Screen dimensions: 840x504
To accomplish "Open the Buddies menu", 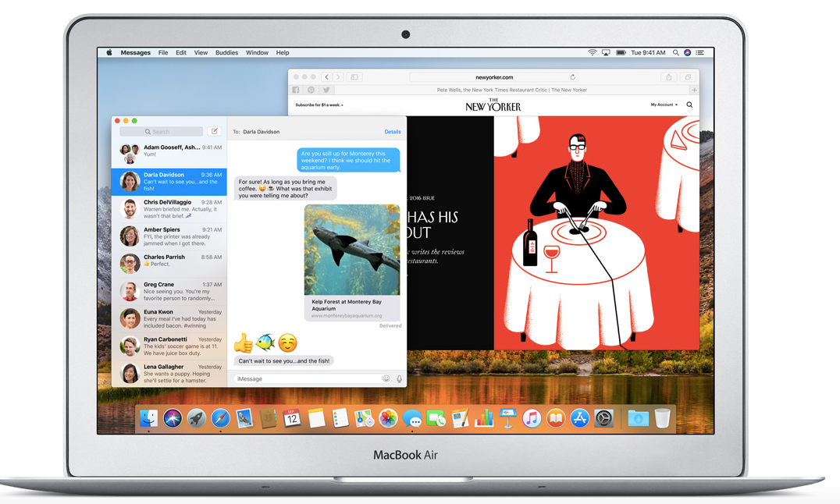I will (226, 53).
